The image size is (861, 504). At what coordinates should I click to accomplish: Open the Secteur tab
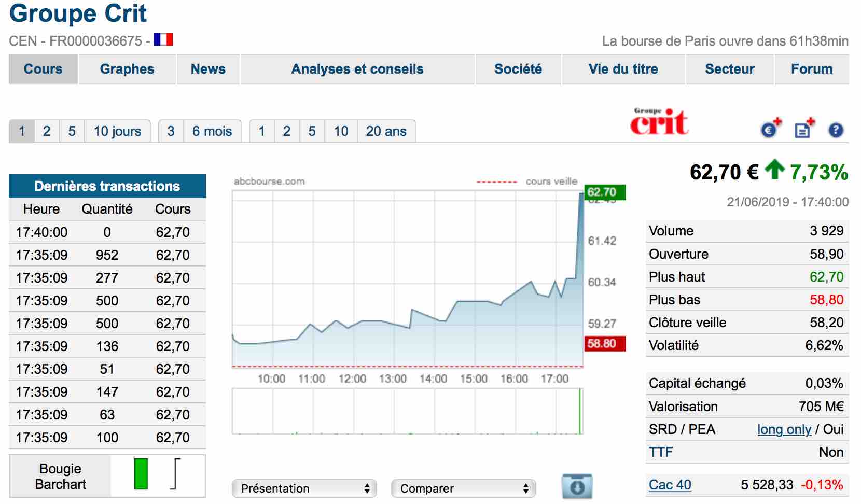point(730,69)
